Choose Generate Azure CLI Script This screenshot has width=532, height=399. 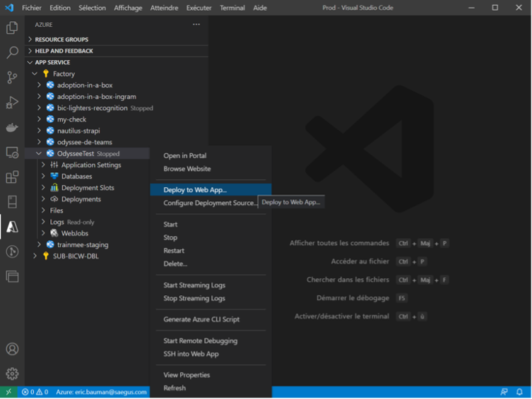(x=211, y=319)
